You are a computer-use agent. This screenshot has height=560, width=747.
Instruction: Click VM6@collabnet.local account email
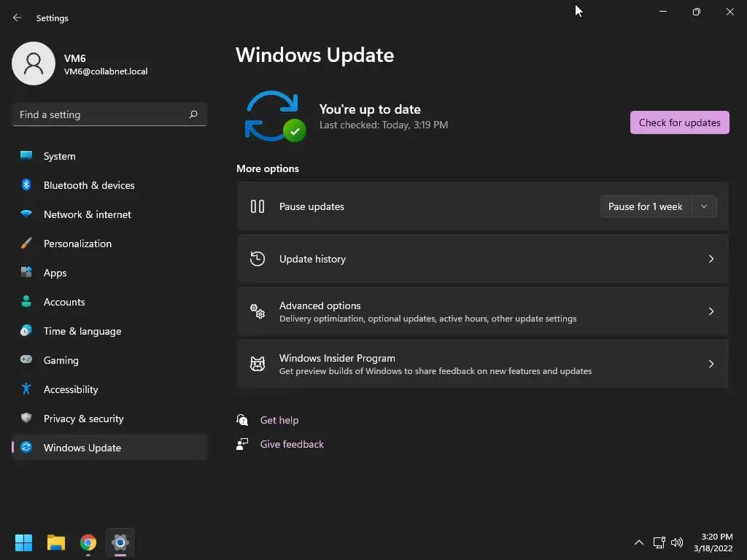click(106, 71)
